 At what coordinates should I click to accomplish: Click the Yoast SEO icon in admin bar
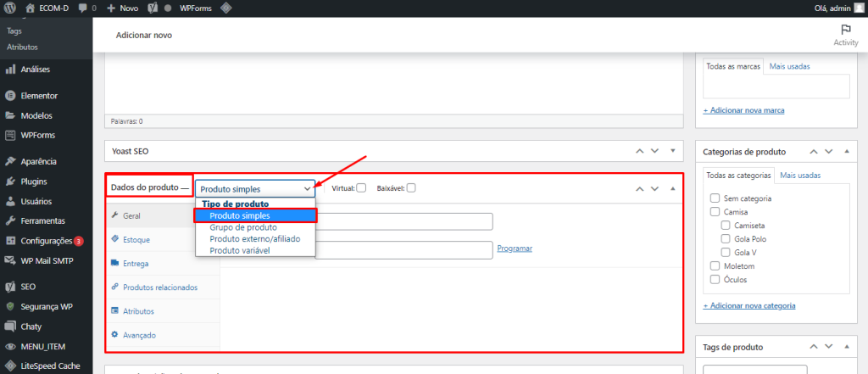[153, 8]
